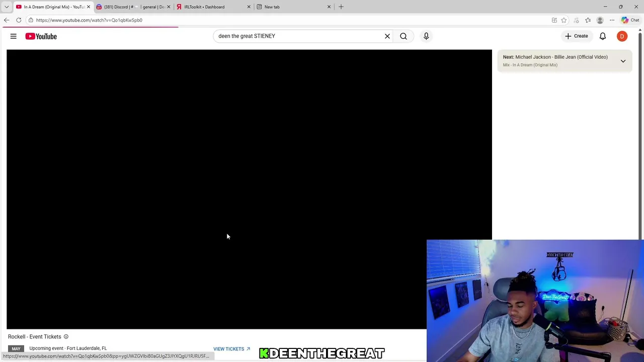Clear the search query with X
Screen dimensions: 644x362
pos(387,36)
